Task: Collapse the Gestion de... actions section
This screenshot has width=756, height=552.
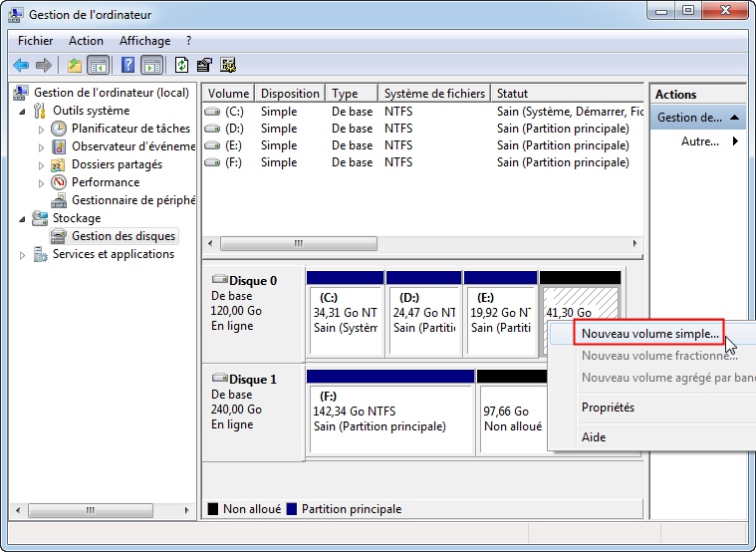Action: (735, 118)
